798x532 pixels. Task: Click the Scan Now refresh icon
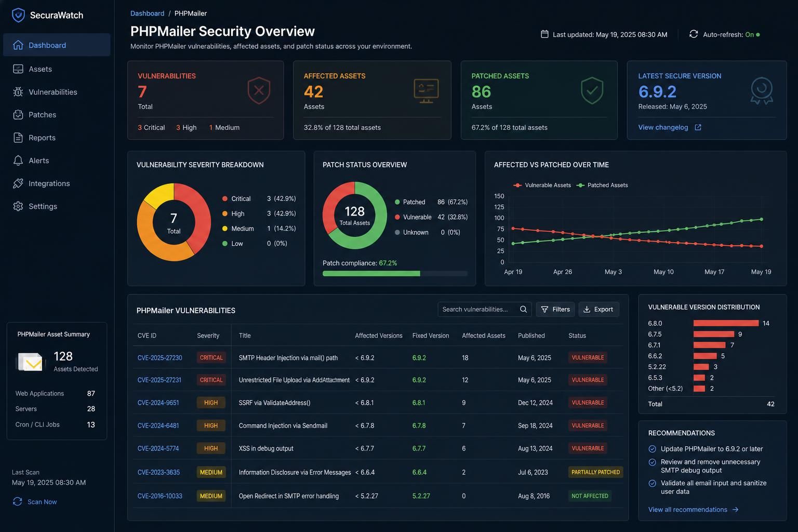coord(17,501)
